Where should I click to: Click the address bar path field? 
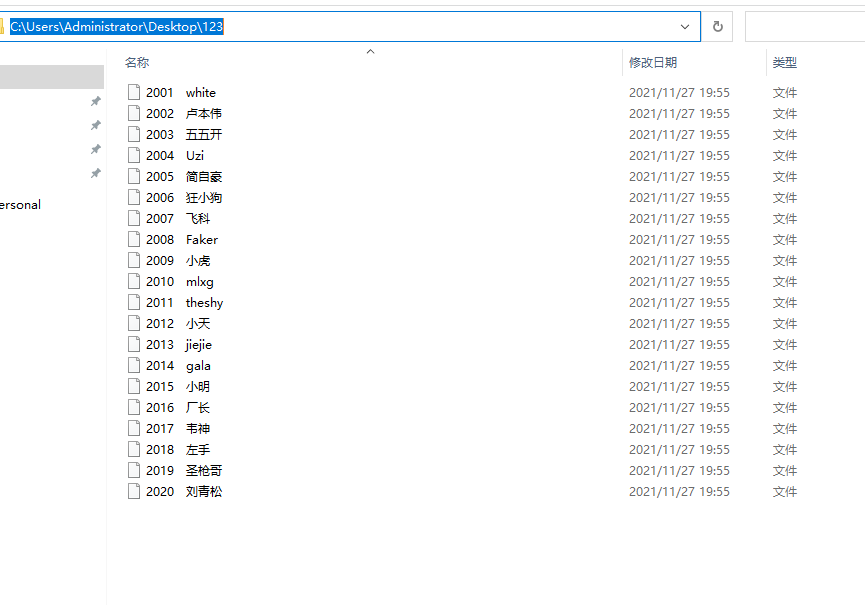348,26
